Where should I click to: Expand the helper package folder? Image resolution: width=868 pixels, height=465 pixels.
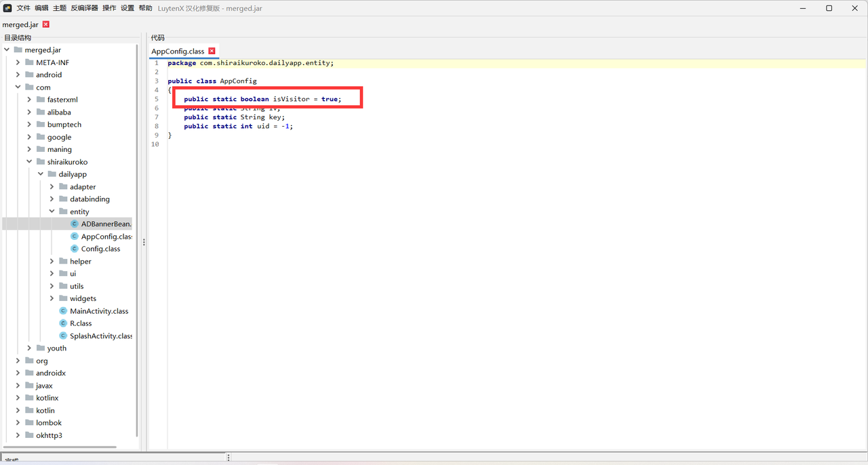pos(52,262)
